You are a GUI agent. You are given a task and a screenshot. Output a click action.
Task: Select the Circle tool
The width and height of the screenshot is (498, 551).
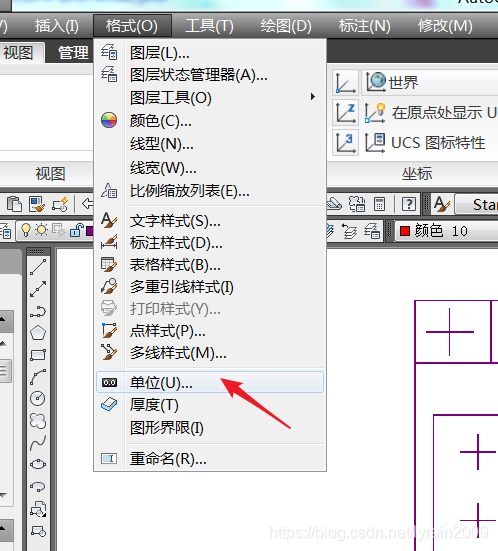38,398
